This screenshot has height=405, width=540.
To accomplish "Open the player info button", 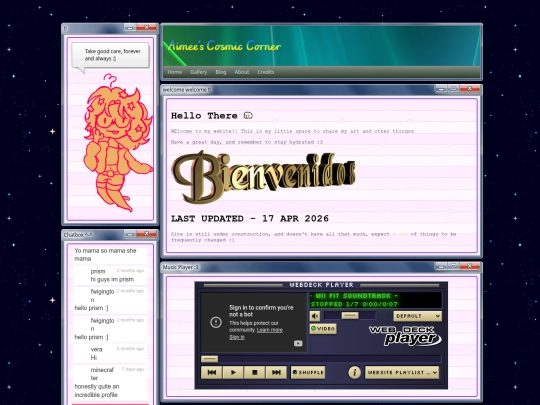I will [x=354, y=372].
